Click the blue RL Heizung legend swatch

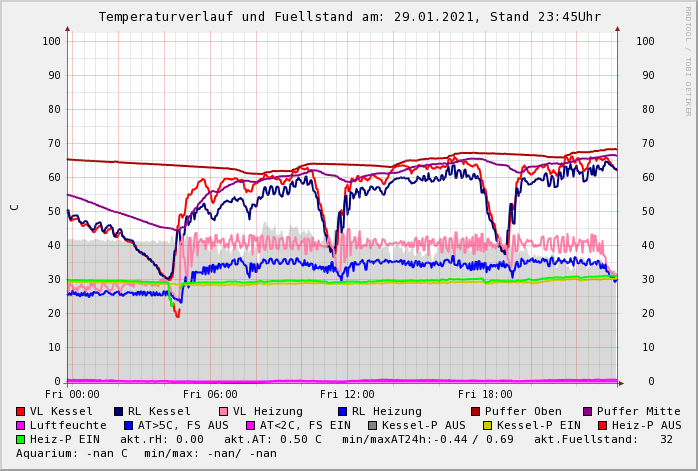coord(342,411)
